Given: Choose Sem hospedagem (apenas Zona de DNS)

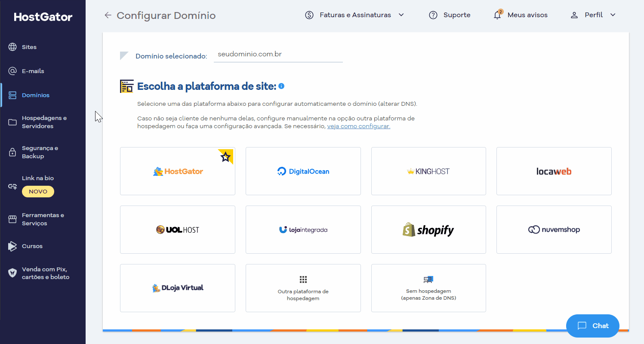Looking at the screenshot, I should [x=428, y=288].
